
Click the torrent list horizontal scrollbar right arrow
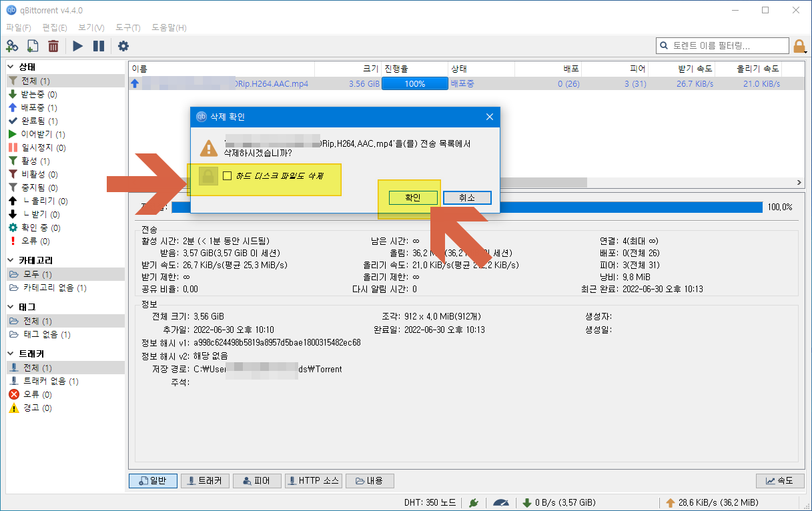click(799, 182)
